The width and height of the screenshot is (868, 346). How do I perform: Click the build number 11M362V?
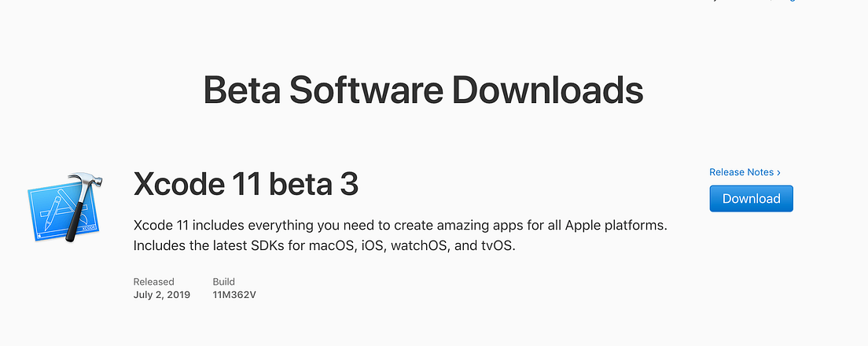pos(234,295)
